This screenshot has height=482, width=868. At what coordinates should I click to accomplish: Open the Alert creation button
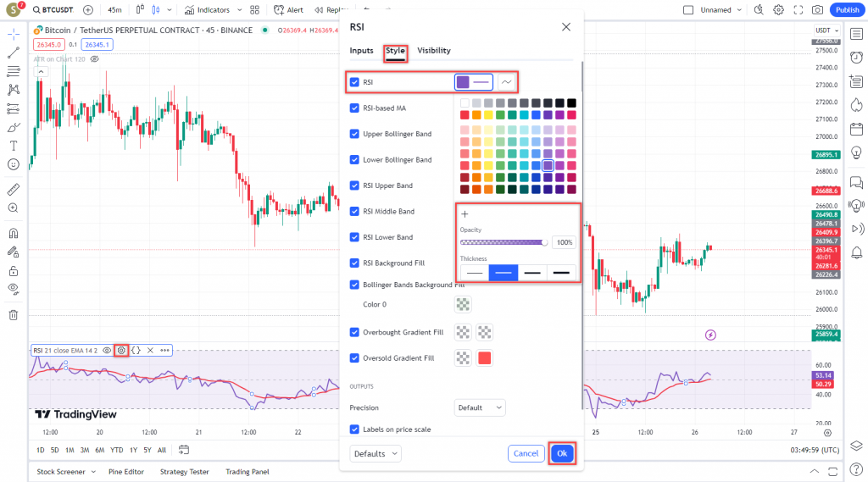[x=288, y=10]
